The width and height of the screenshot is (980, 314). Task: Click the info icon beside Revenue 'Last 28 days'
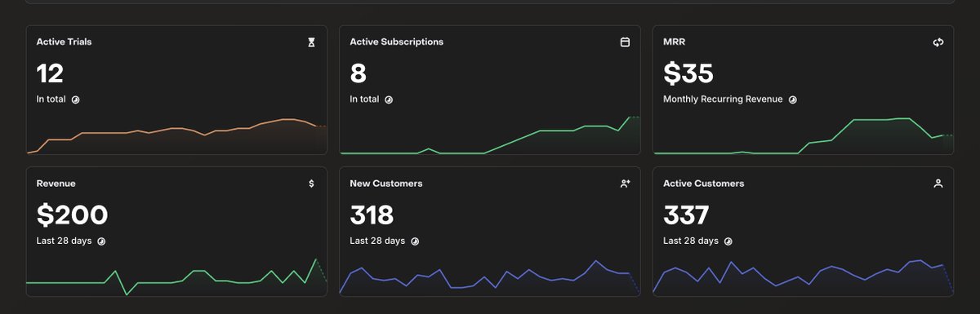(x=101, y=241)
